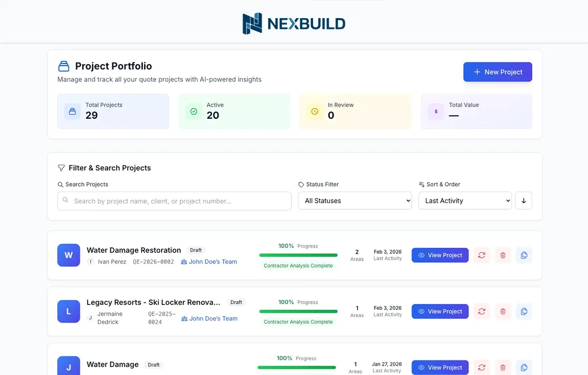Click the blue W project avatar

[69, 255]
